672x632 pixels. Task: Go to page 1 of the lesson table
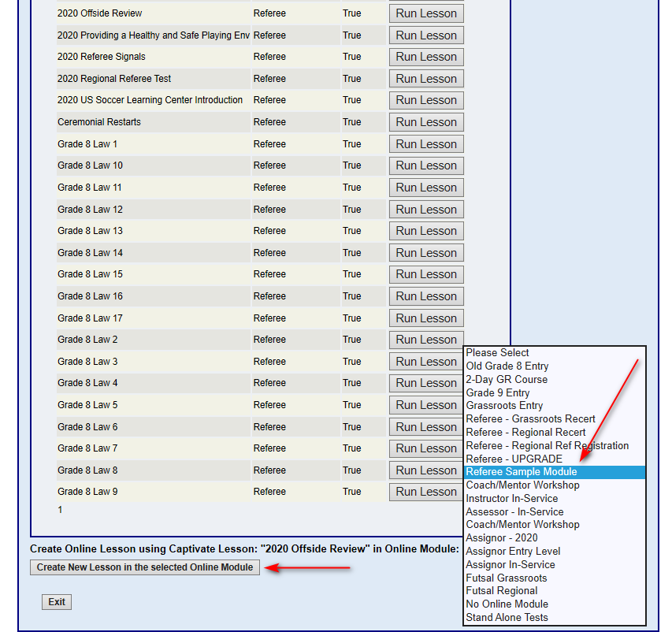[60, 510]
